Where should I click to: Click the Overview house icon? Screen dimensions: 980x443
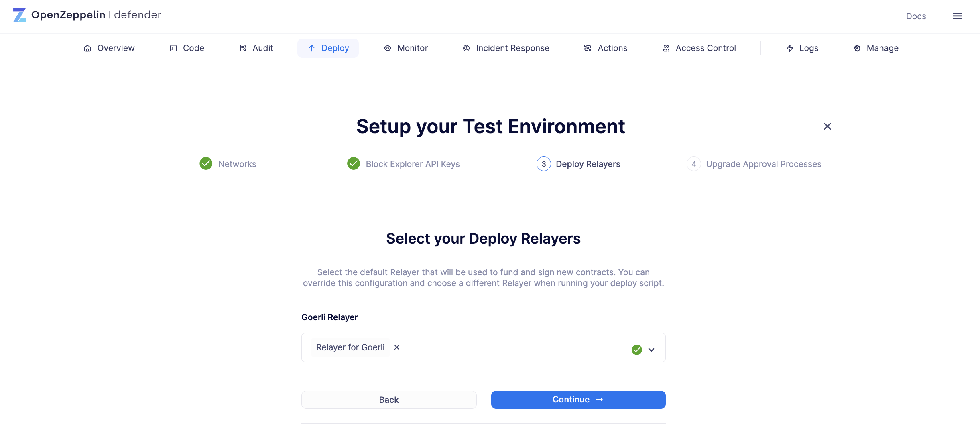coord(87,48)
